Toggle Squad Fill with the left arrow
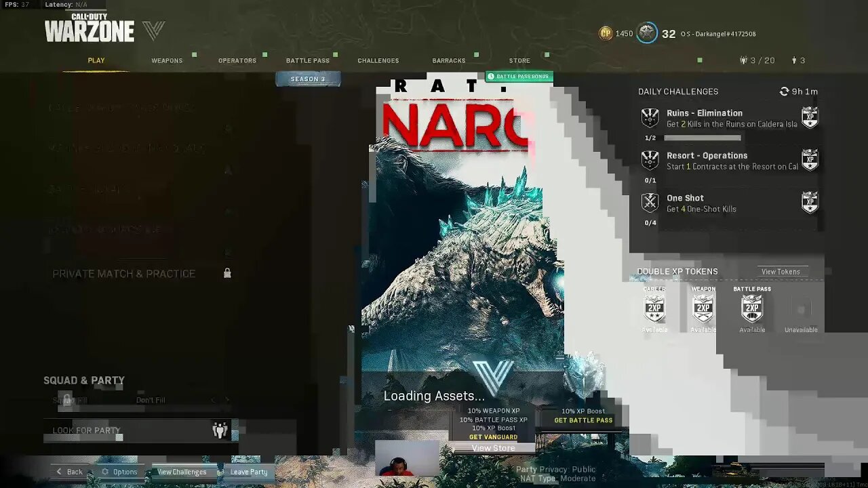Screen dimensions: 868x488 pos(213,400)
